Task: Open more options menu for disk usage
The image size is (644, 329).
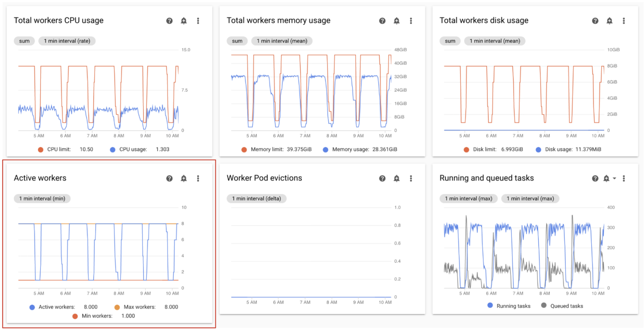Action: pos(624,21)
